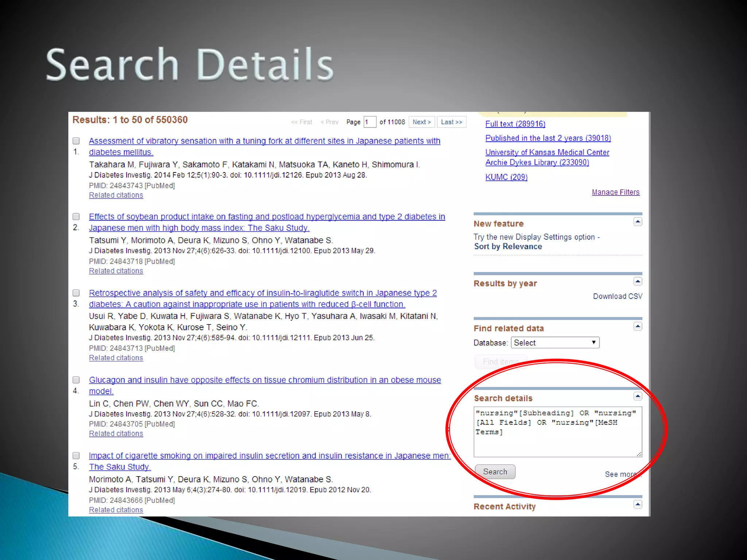Image resolution: width=747 pixels, height=560 pixels.
Task: Go to the Next results page
Action: (422, 122)
